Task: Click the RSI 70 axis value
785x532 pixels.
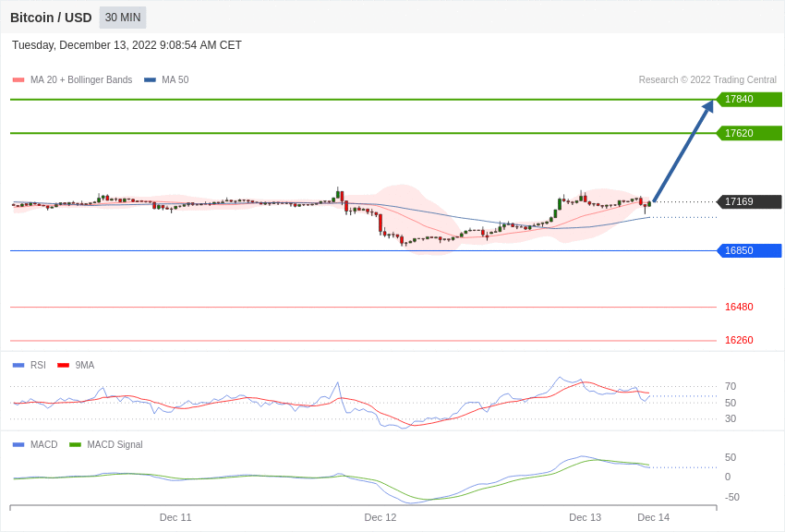Action: click(731, 386)
